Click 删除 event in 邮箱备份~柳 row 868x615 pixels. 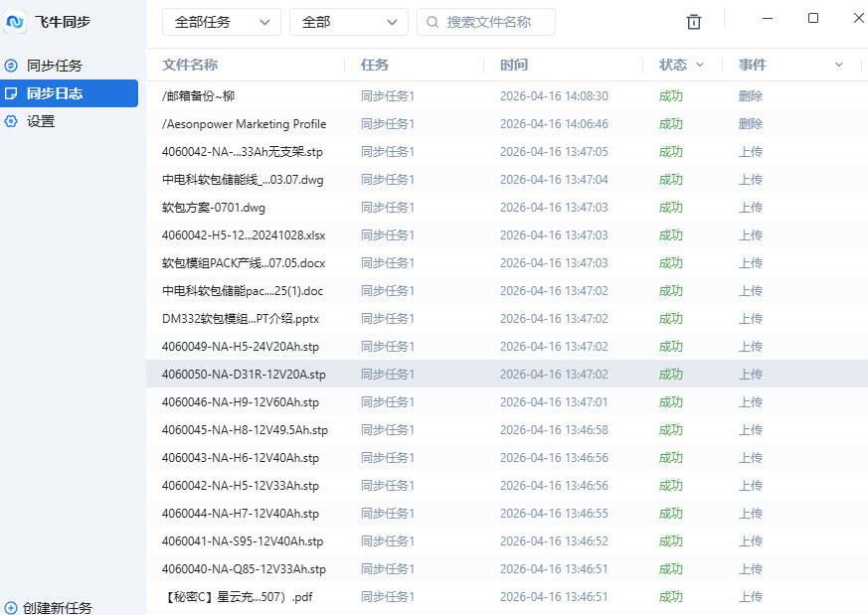tap(751, 96)
